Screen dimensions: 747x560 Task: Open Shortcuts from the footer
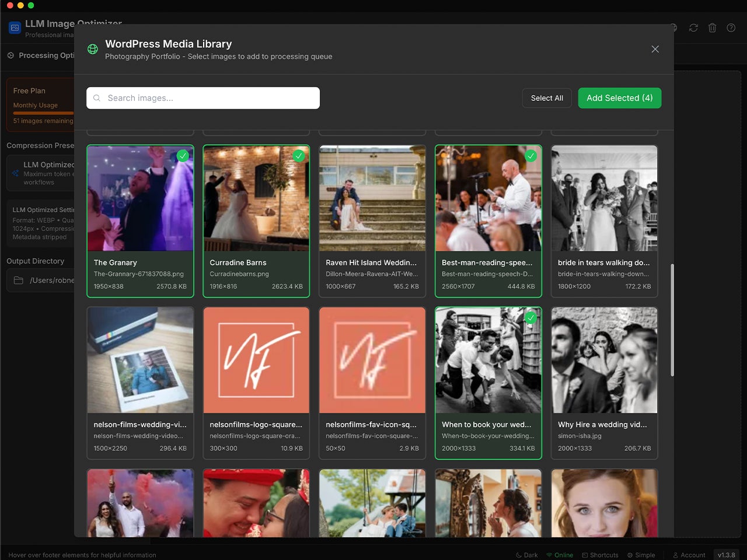pyautogui.click(x=600, y=555)
